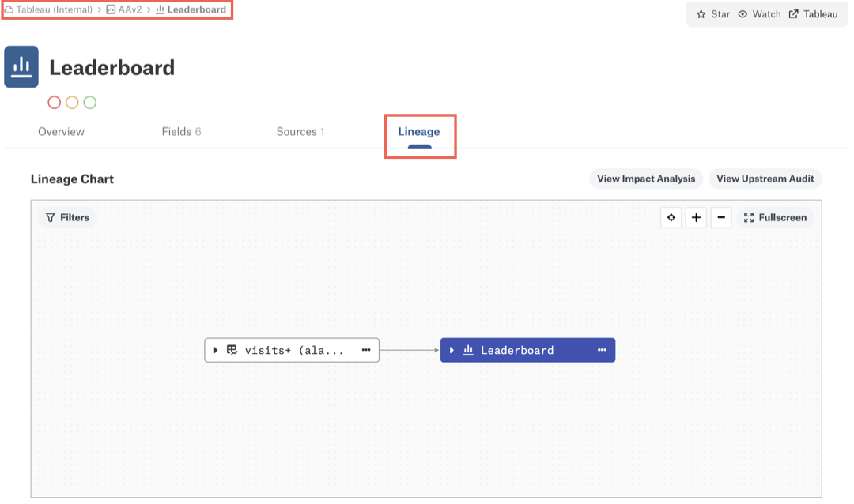The image size is (854, 504).
Task: Open in Tableau external link
Action: pyautogui.click(x=813, y=14)
